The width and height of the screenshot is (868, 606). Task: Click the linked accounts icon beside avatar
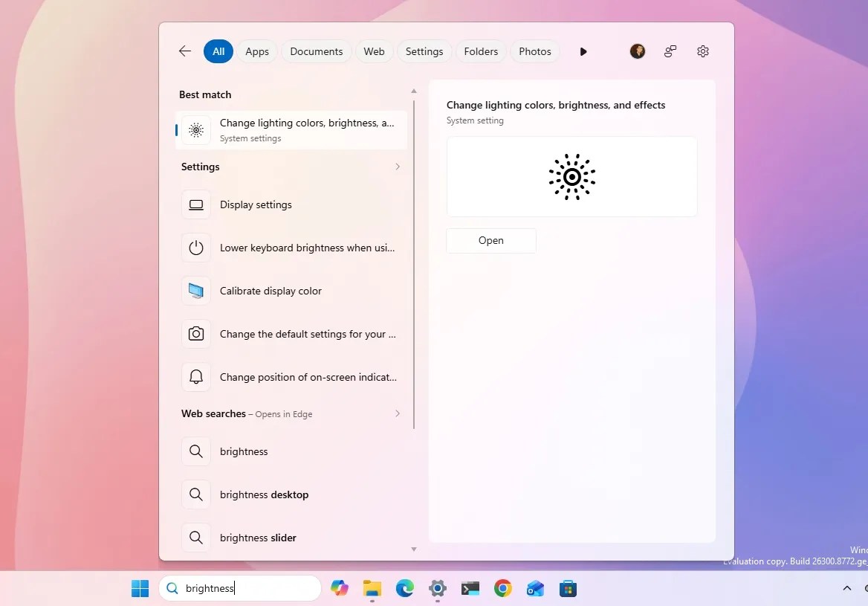tap(670, 51)
